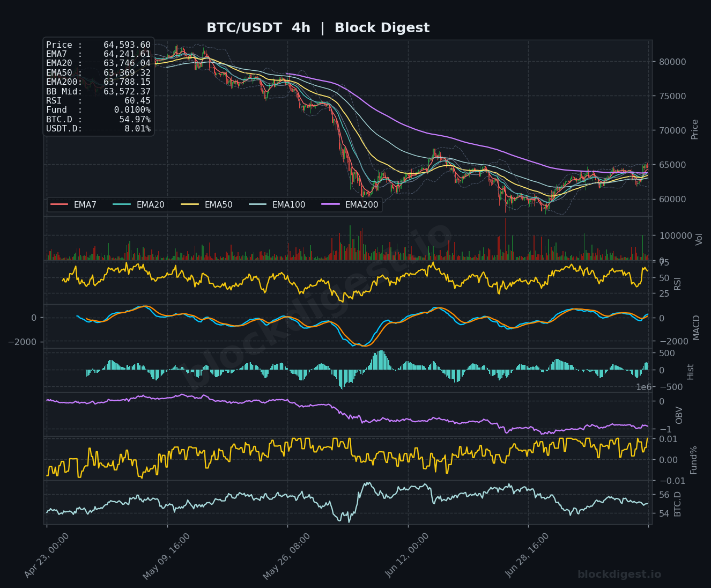Select the EMA7 value 64,241.61

click(127, 54)
